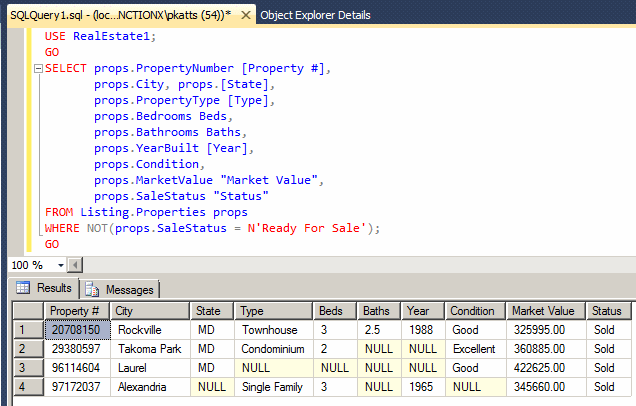Select the Condition column header
The image size is (636, 406).
pos(475,311)
